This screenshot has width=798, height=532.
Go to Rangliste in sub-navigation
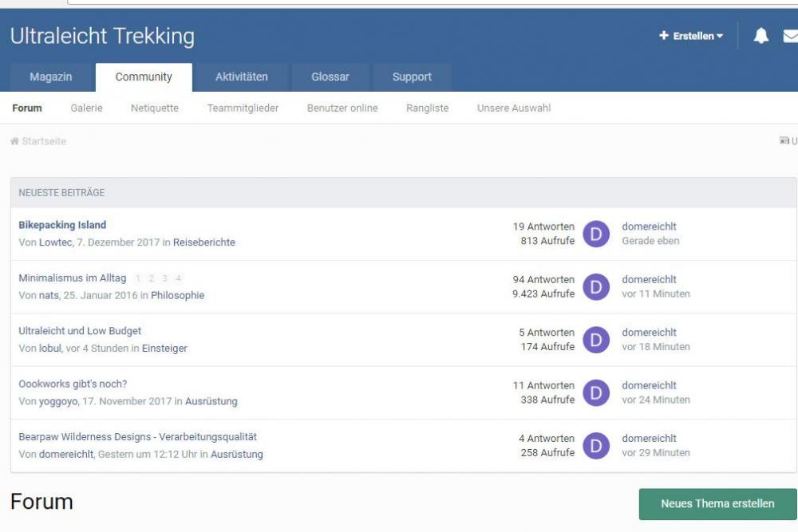coord(427,108)
